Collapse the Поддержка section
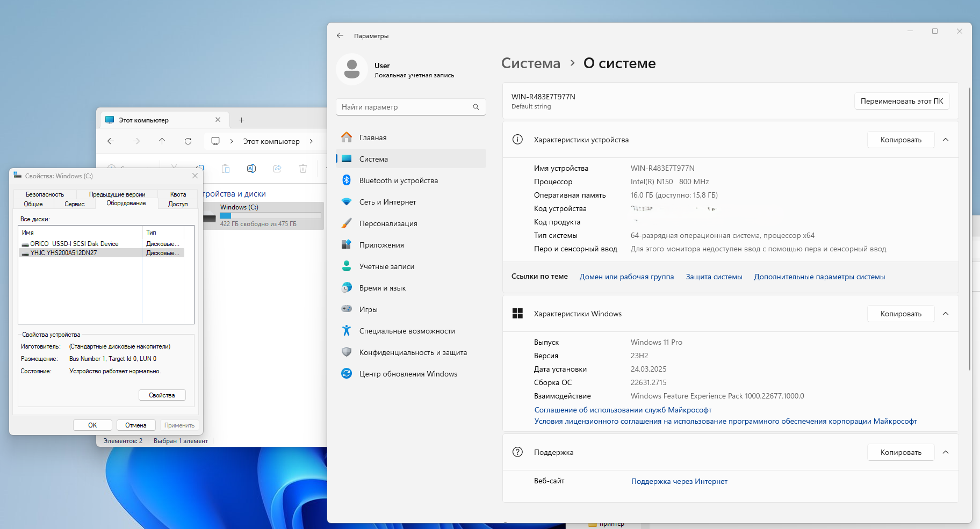The height and width of the screenshot is (529, 980). tap(946, 452)
